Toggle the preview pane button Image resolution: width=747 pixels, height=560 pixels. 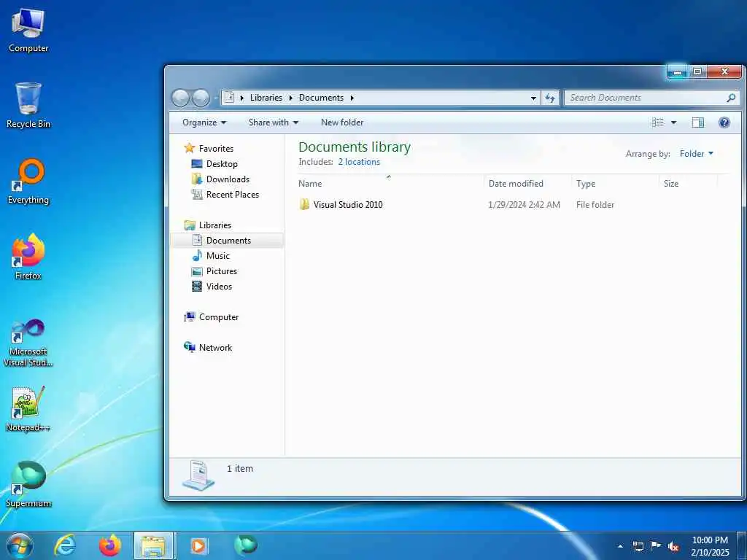(x=698, y=122)
